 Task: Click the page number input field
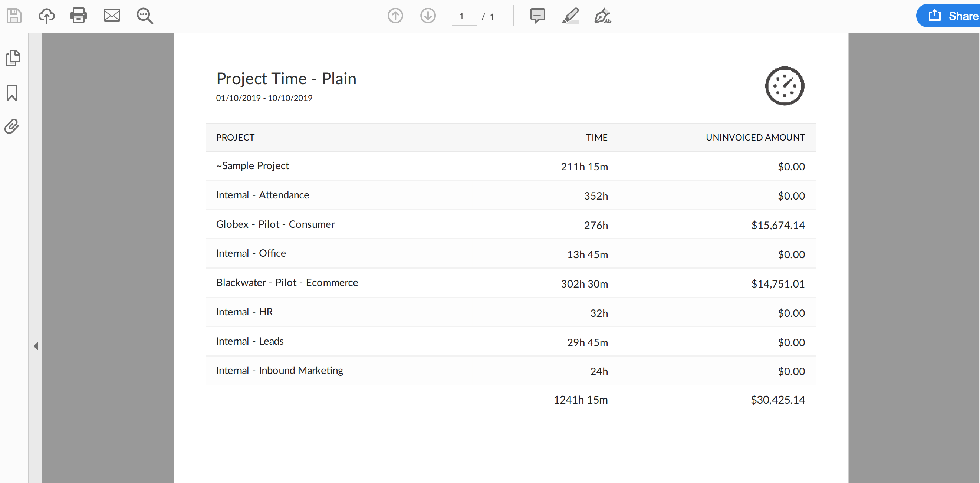[464, 16]
